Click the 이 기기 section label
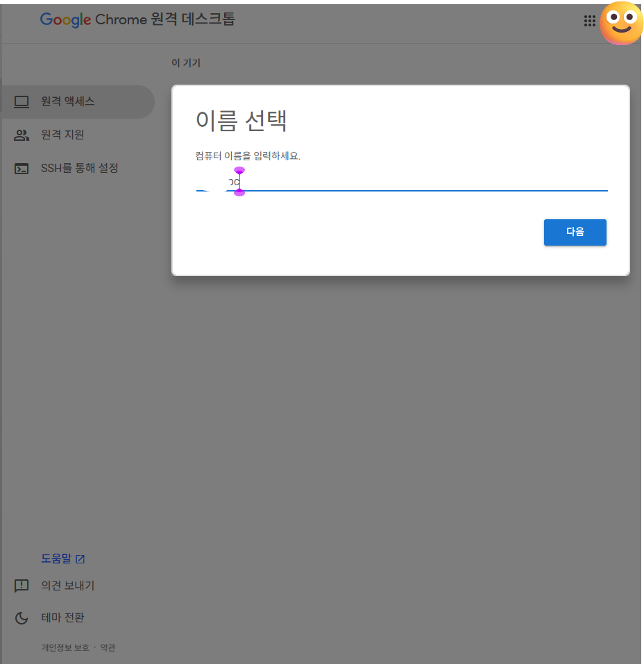 tap(185, 62)
